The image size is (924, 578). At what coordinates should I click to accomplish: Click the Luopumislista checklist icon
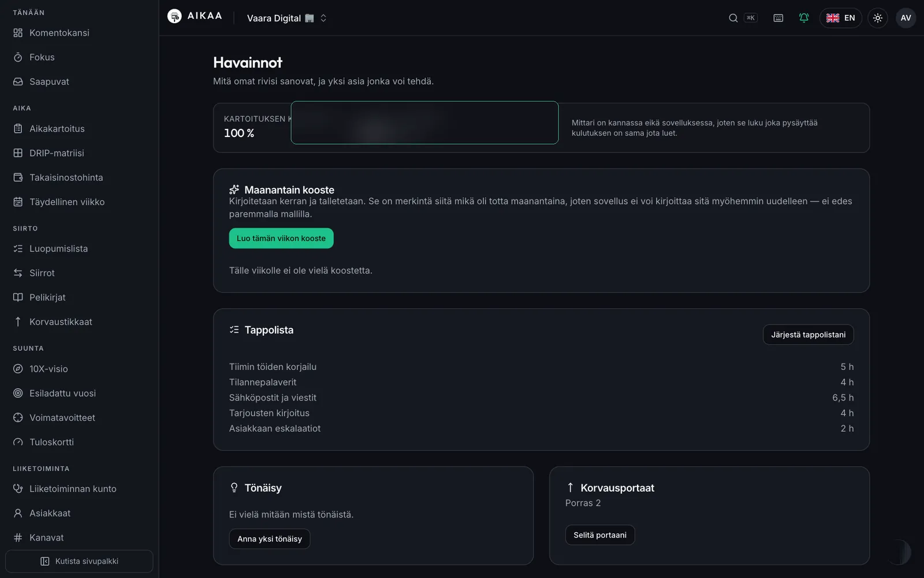coord(18,249)
